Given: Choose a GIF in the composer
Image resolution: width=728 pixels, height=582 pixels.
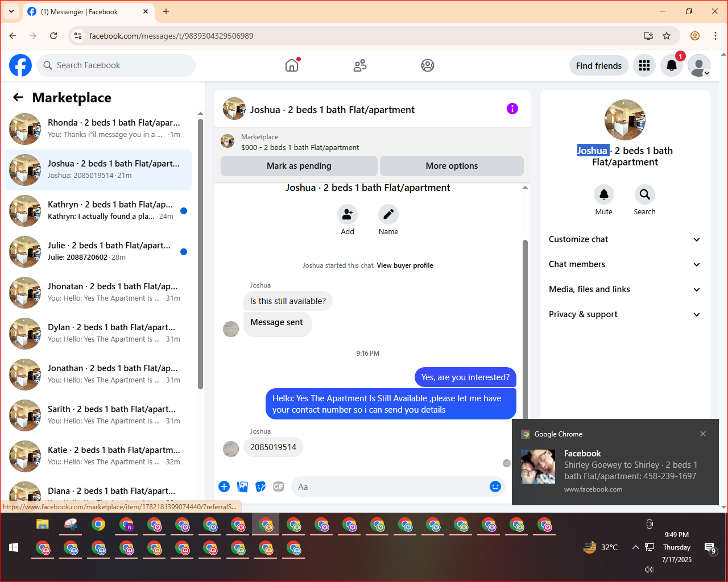Looking at the screenshot, I should point(279,487).
